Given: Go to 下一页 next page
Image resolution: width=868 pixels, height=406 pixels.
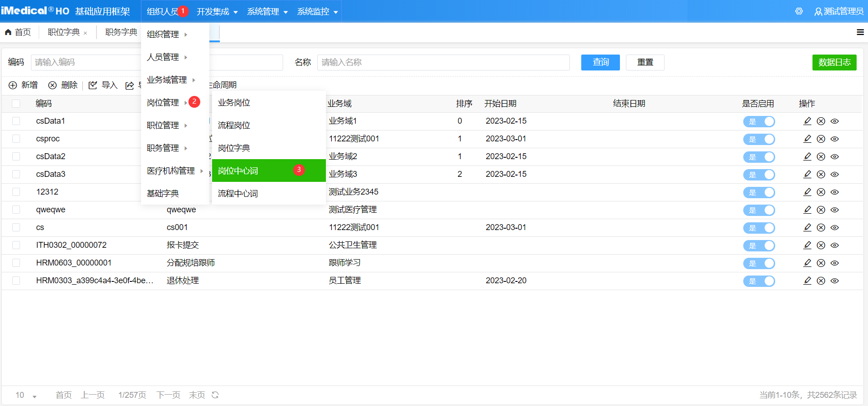Looking at the screenshot, I should pyautogui.click(x=168, y=395).
